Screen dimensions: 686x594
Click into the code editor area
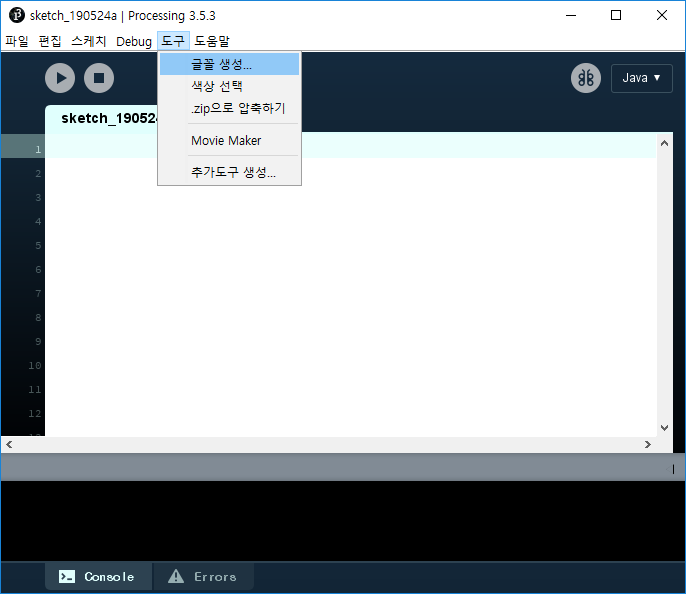350,284
